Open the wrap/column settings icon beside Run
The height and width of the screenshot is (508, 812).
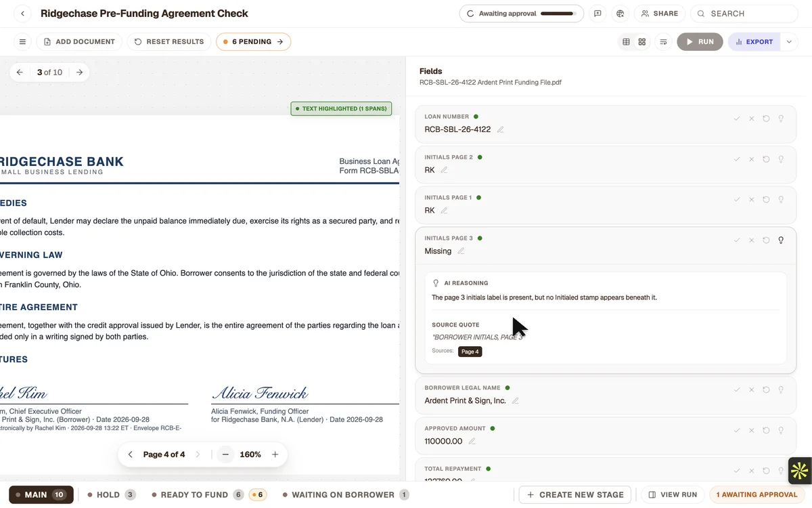point(664,42)
